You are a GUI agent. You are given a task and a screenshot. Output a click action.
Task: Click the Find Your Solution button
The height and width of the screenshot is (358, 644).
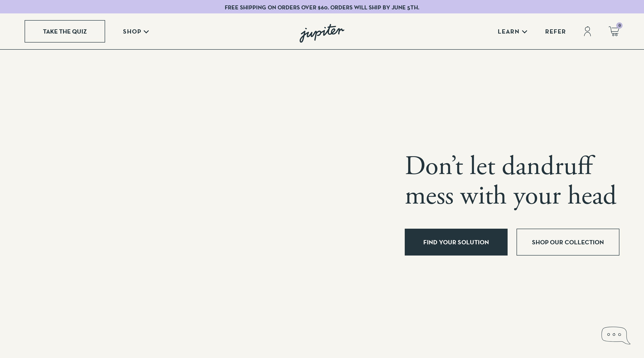coord(456,242)
